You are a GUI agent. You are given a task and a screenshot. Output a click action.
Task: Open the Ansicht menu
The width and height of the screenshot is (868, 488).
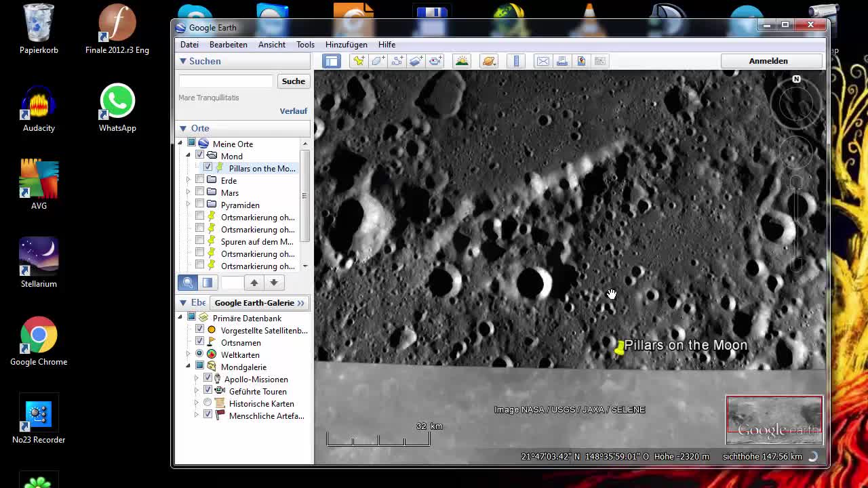[272, 45]
